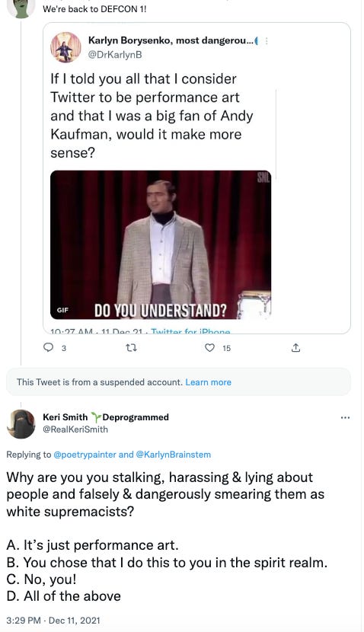Image resolution: width=364 pixels, height=632 pixels.
Task: Open the @KarlynBrainstem mention link
Action: [x=174, y=455]
